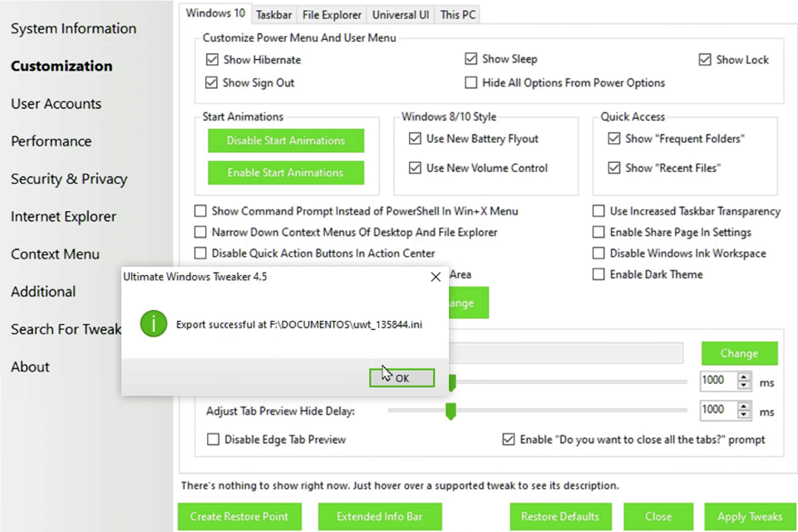Enable the Show Hibernate option
The height and width of the screenshot is (532, 798).
[213, 59]
